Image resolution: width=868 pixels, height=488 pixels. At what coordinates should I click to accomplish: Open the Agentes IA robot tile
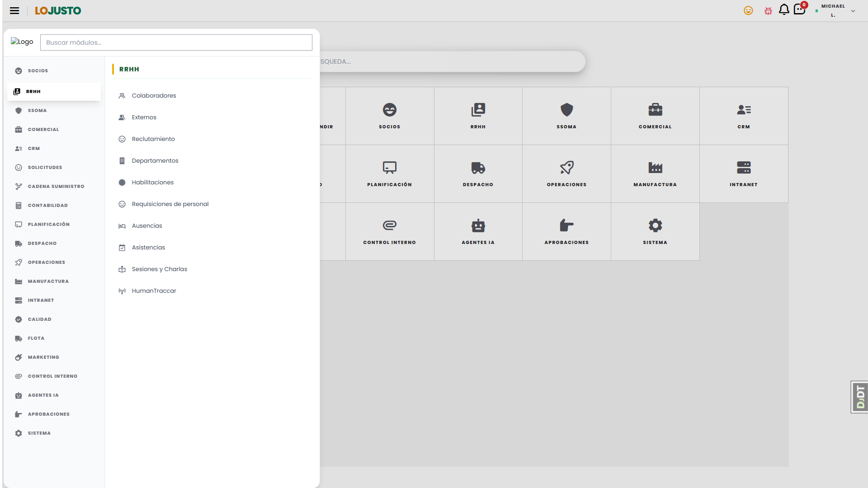(x=478, y=231)
